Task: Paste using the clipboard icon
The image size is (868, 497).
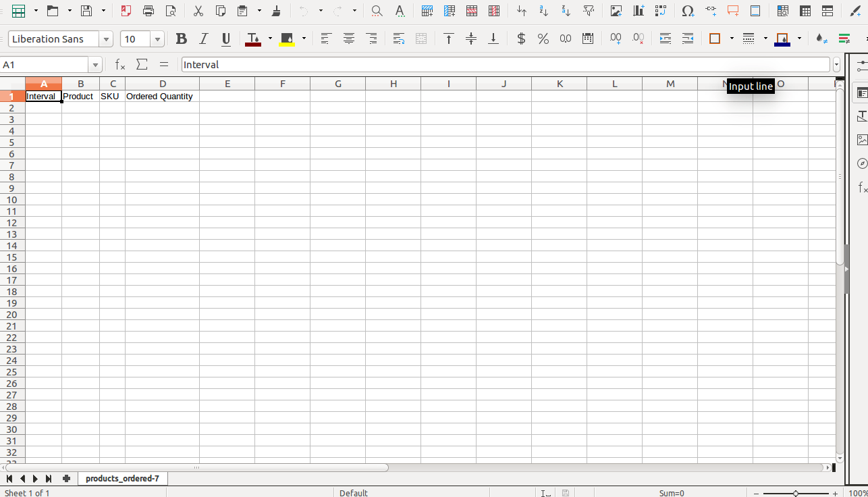Action: 242,11
